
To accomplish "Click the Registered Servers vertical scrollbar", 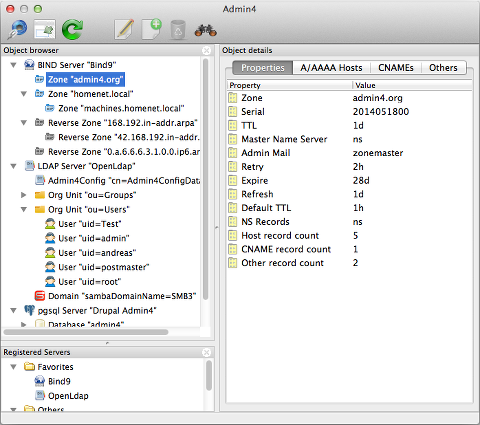I will (209, 375).
